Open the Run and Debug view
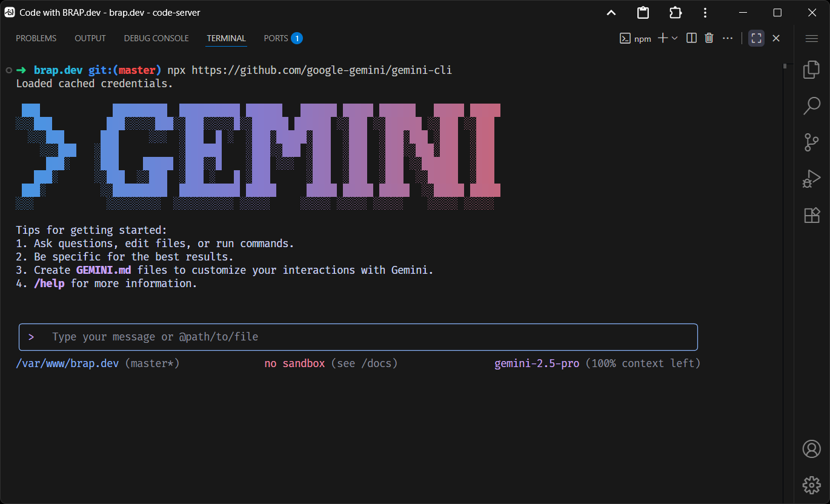830x504 pixels. [811, 179]
